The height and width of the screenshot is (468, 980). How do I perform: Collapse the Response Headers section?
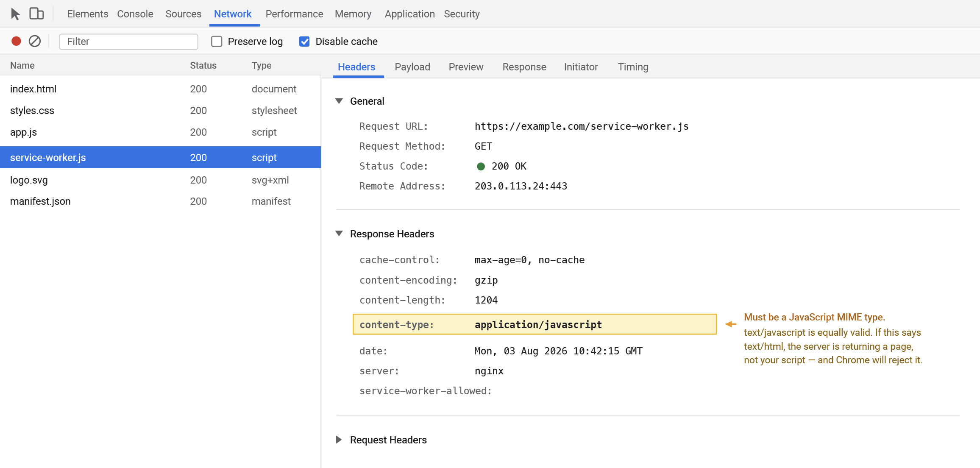coord(339,234)
